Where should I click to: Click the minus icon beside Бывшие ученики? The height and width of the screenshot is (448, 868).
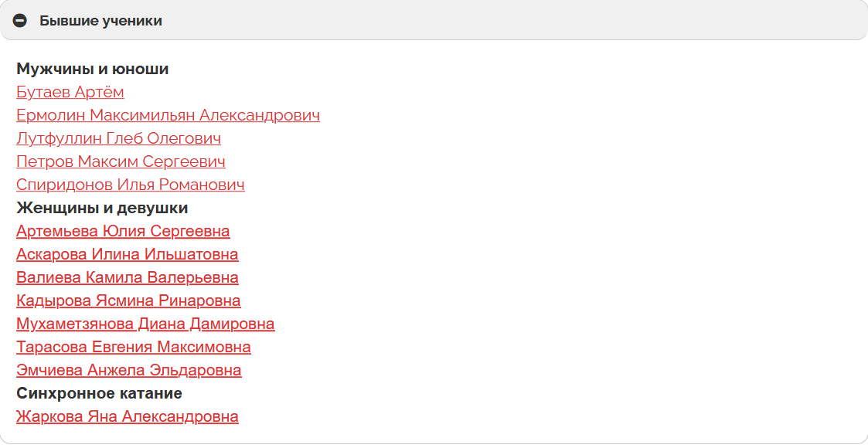[20, 21]
